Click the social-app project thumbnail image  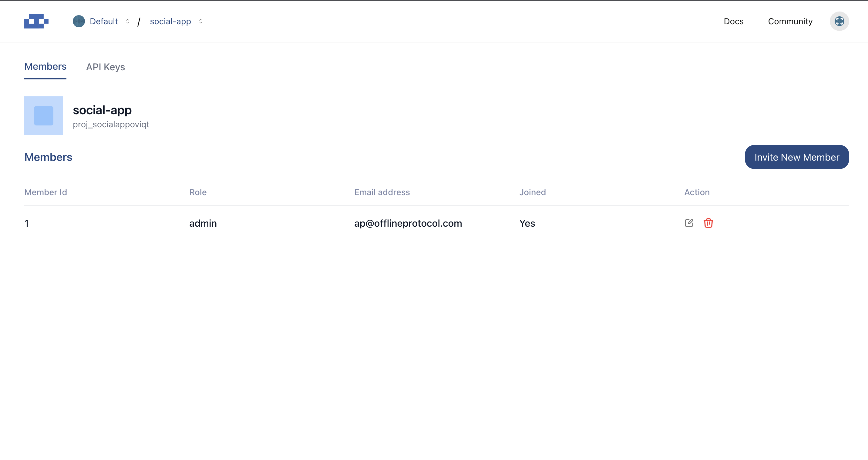43,116
